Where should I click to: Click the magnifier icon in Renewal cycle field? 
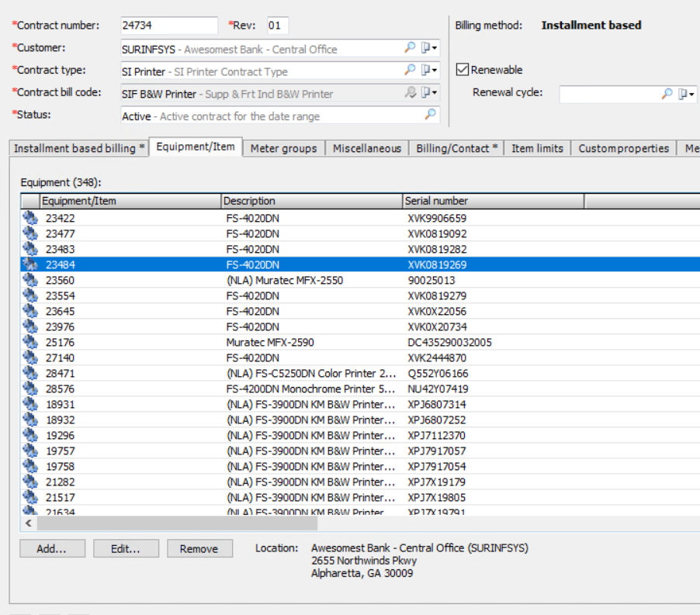click(x=667, y=94)
